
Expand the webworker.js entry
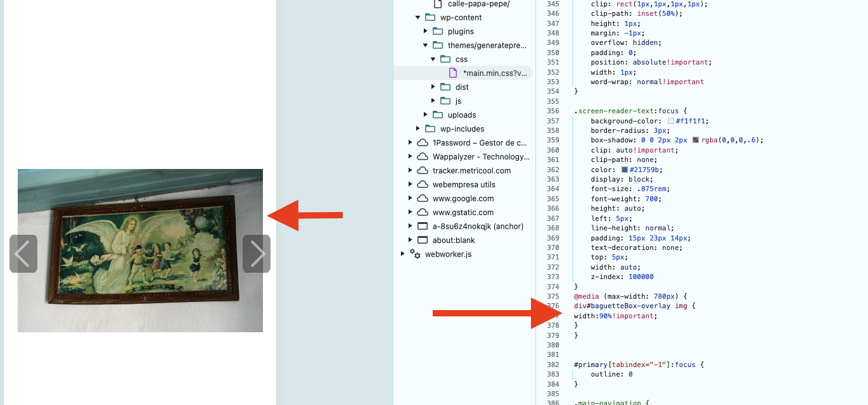pyautogui.click(x=403, y=254)
